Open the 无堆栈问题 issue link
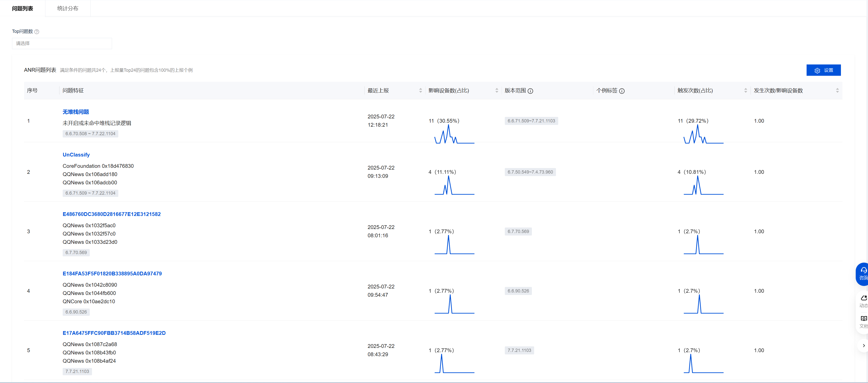 tap(76, 112)
